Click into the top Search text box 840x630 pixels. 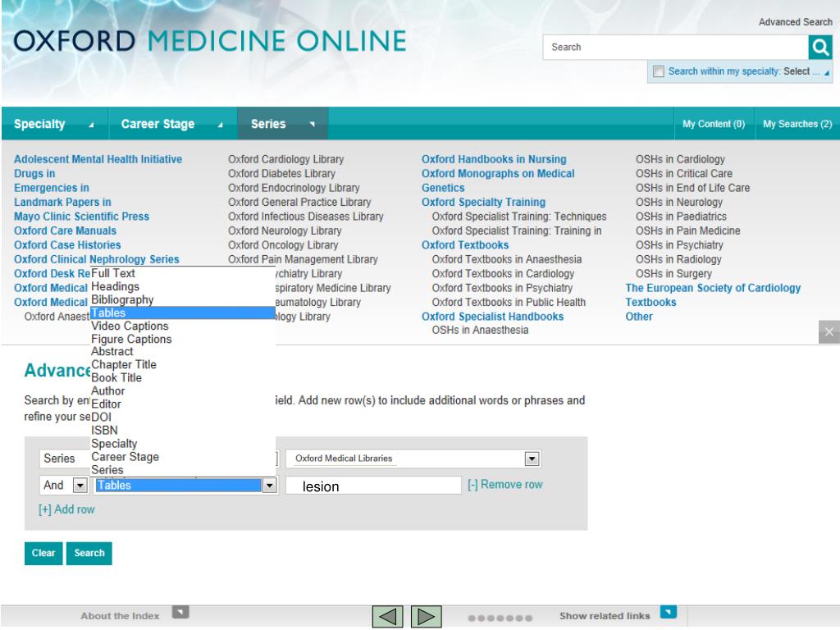676,47
